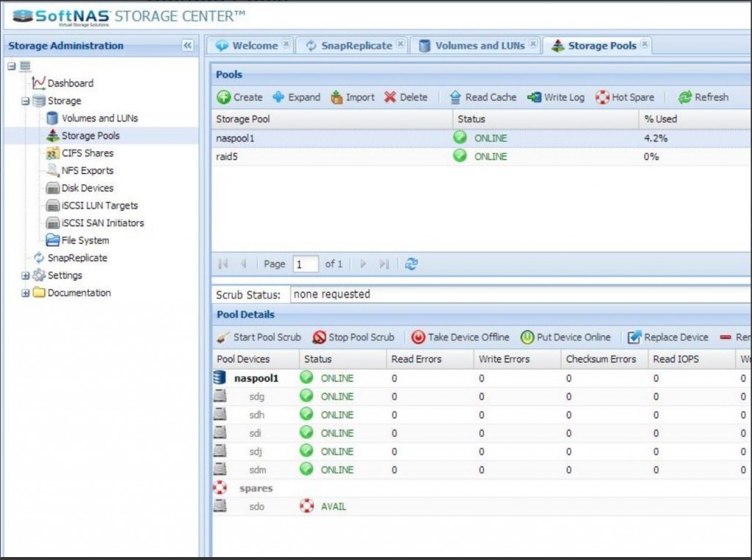Select spare device sdo row

click(482, 506)
